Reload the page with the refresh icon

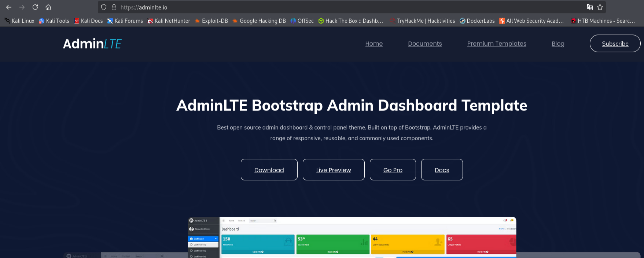(35, 7)
